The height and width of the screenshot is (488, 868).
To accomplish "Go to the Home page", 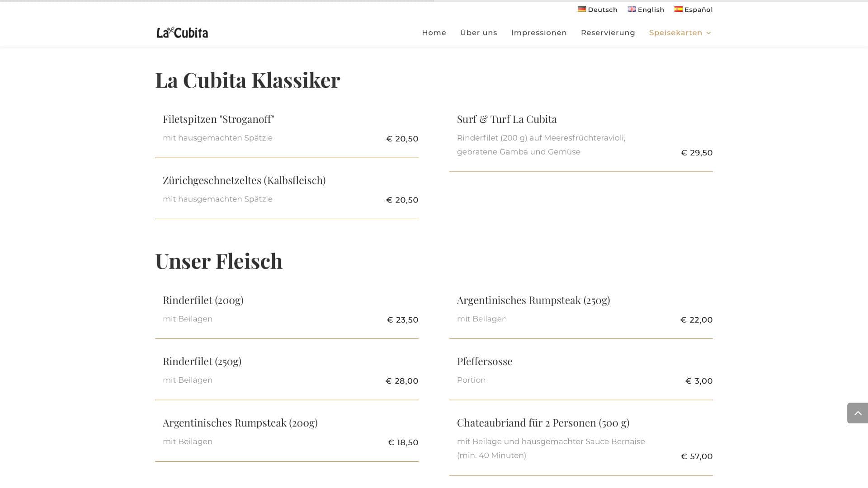I will click(434, 33).
